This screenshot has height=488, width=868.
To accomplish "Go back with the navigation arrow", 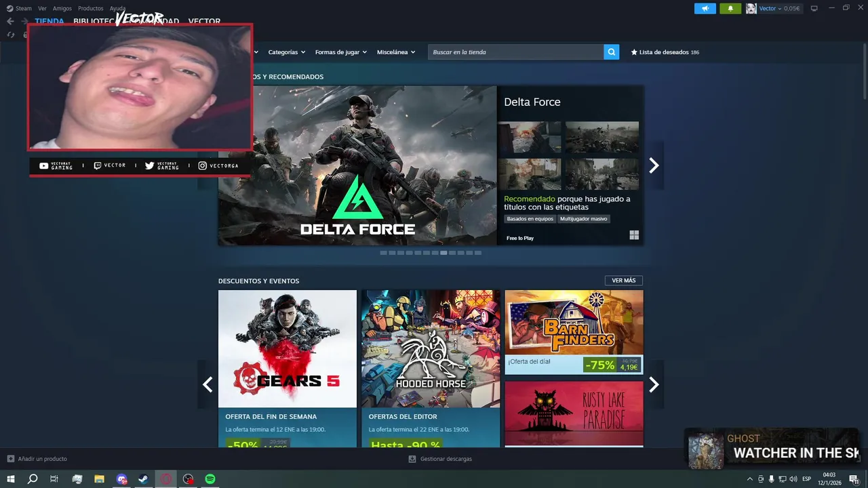I will [x=10, y=21].
